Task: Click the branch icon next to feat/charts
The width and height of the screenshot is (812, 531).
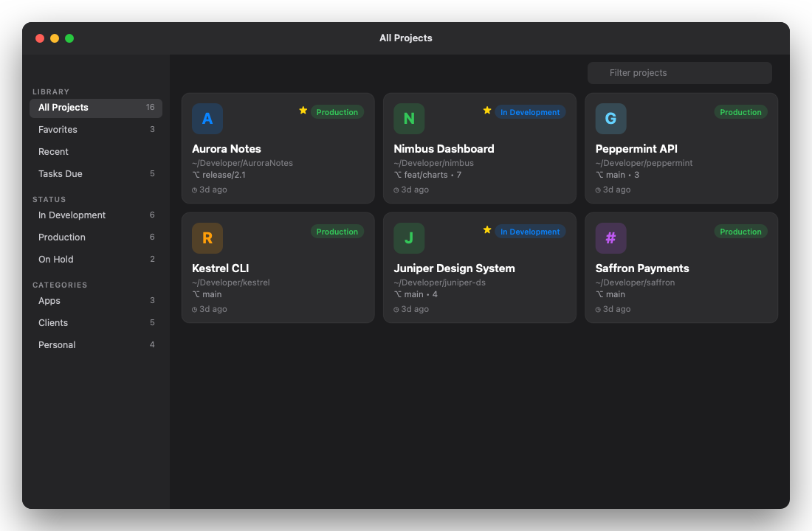Action: pos(398,175)
